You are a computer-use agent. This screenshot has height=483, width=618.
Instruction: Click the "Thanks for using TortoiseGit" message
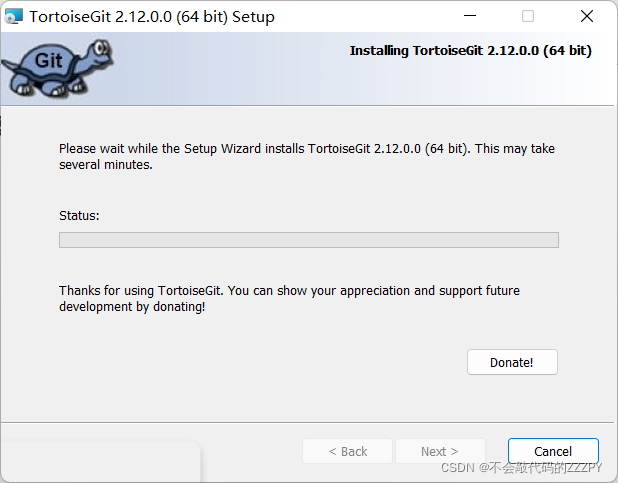[289, 298]
